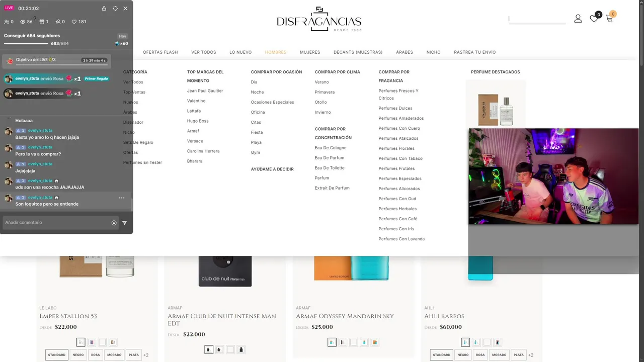
Task: Click the gift icon showing 1
Action: (x=42, y=22)
